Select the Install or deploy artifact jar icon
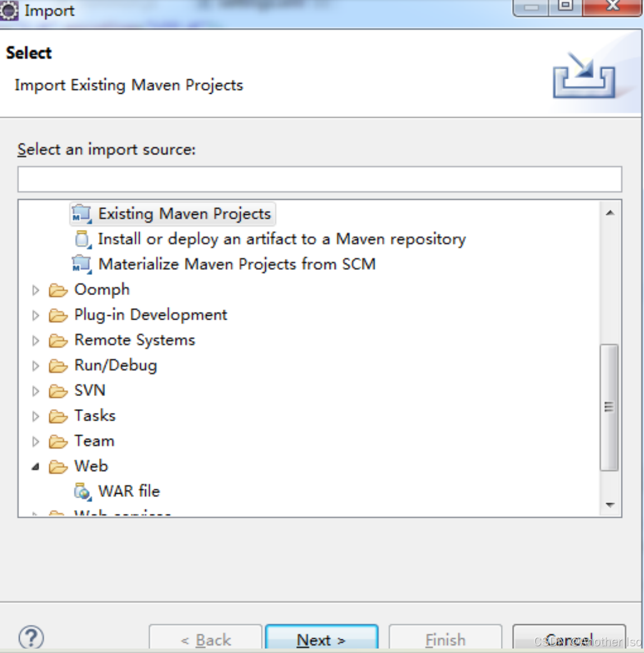Screen dimensions: 644x653 click(x=83, y=240)
